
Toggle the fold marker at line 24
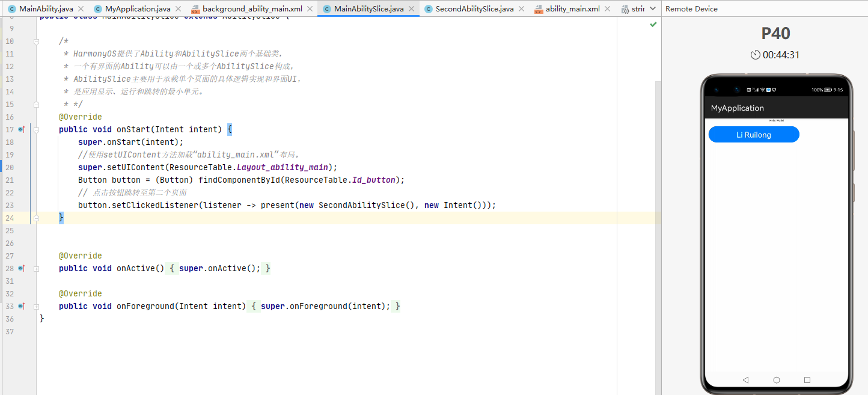tap(36, 218)
